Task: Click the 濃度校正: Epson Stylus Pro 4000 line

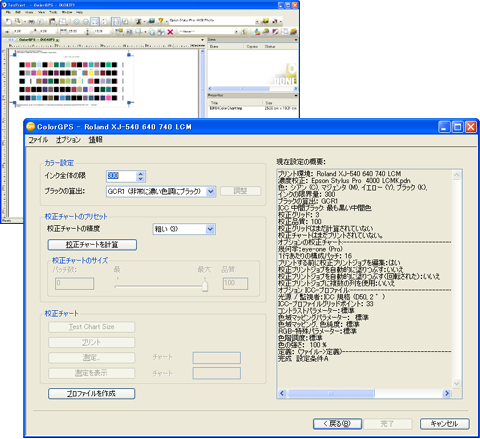Action: tap(344, 181)
